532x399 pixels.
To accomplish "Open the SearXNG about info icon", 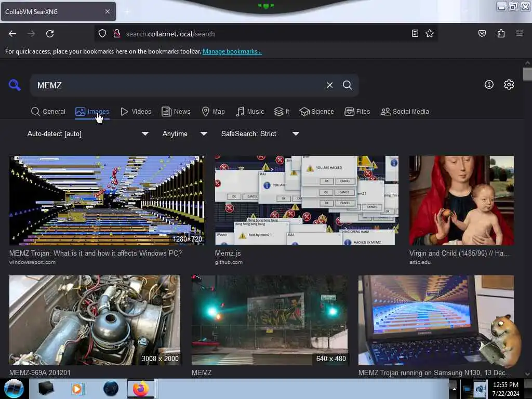I will tap(489, 85).
